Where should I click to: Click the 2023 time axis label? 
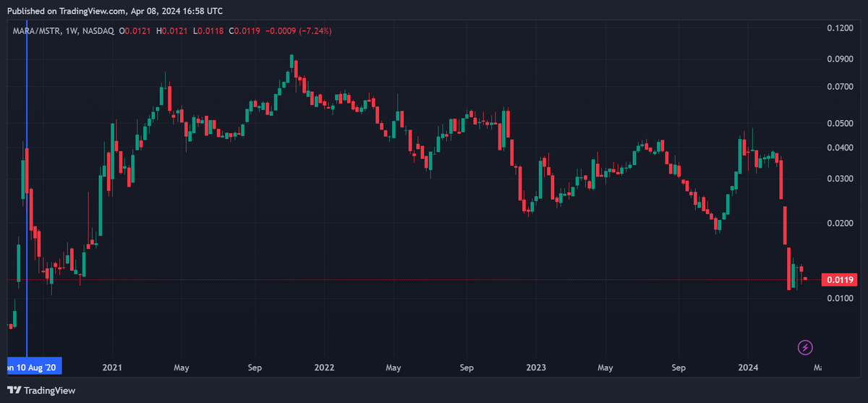536,368
